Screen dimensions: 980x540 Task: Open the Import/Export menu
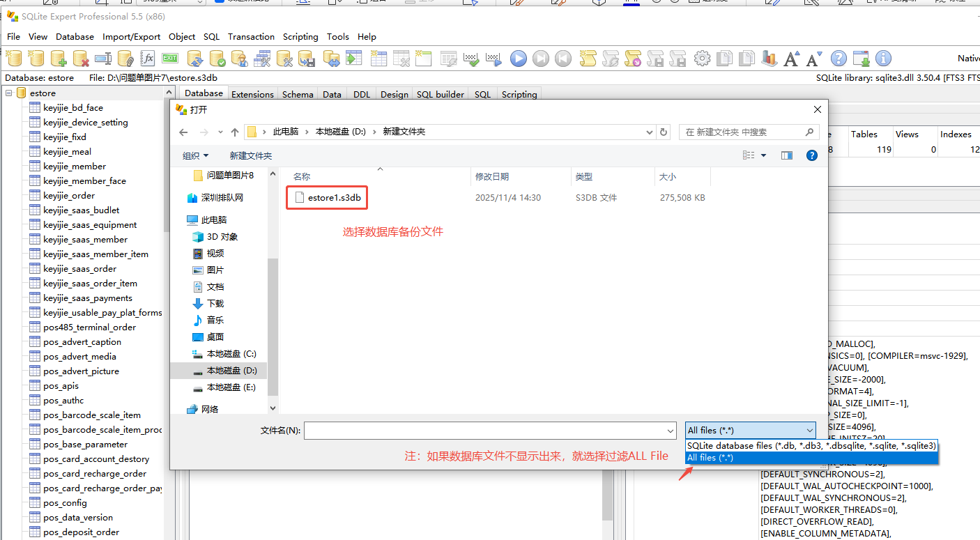131,36
